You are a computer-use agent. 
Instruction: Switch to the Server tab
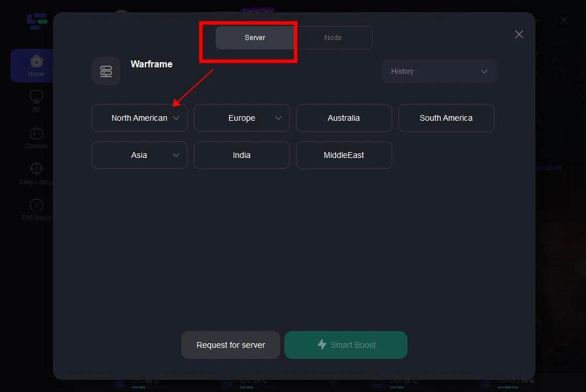(x=255, y=38)
